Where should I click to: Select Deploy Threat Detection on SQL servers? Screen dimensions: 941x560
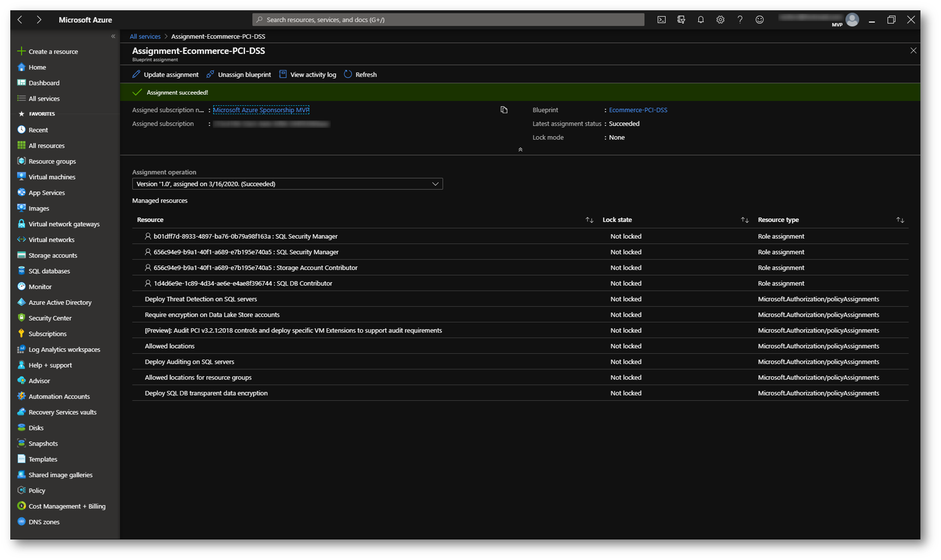[520, 299]
